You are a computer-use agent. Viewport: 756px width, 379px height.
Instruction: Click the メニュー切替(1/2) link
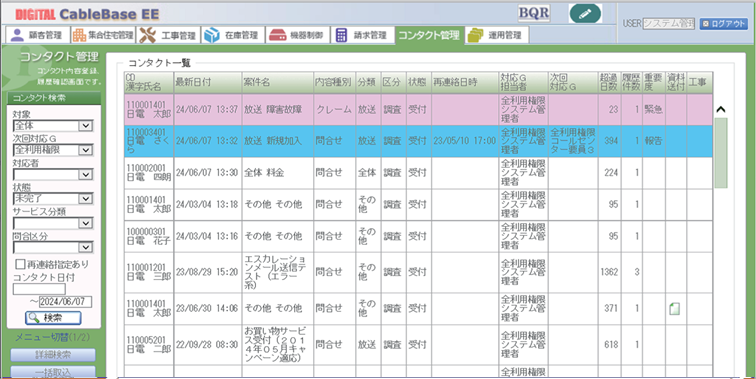(52, 337)
